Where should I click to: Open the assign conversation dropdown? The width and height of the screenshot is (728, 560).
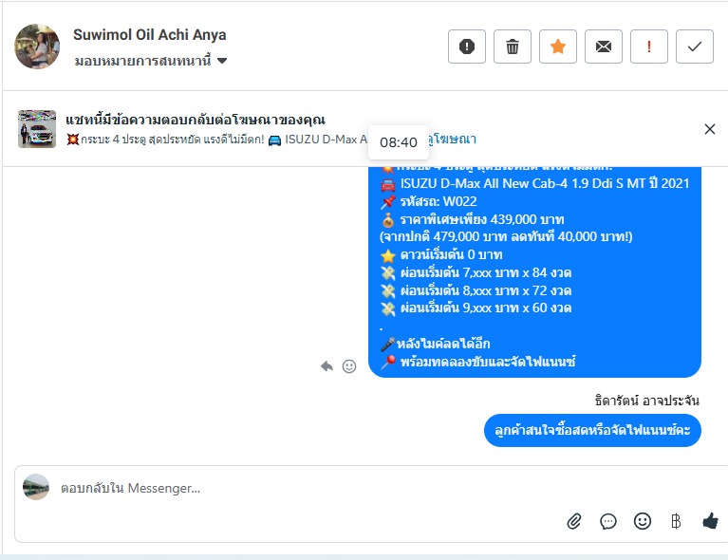pos(151,61)
